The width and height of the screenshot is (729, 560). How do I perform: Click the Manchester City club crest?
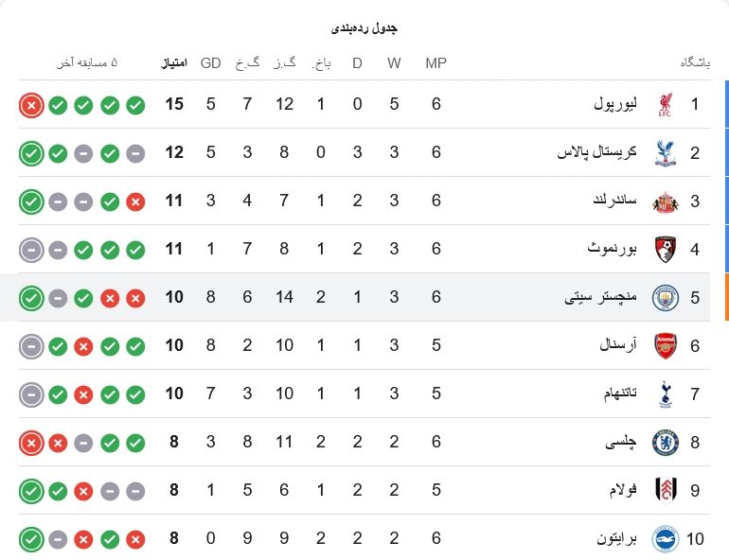point(666,298)
